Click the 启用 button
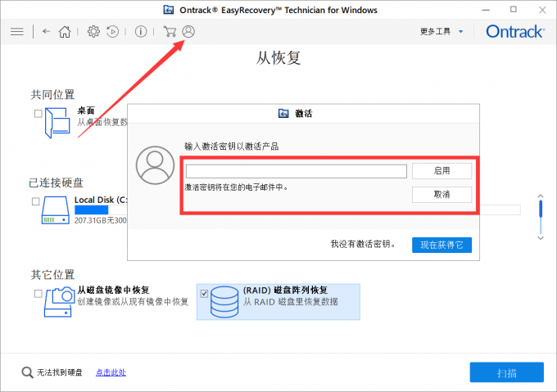 442,171
